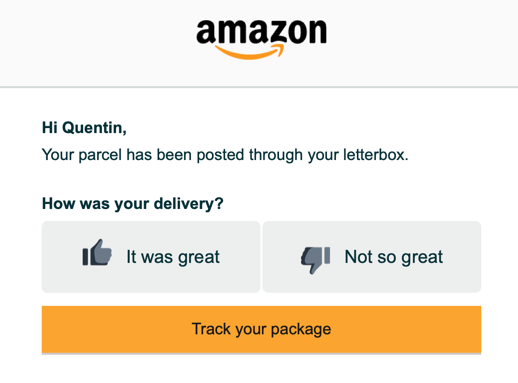This screenshot has height=383, width=518.
Task: Click the "Hi Quentin," greeting text
Action: click(x=84, y=128)
